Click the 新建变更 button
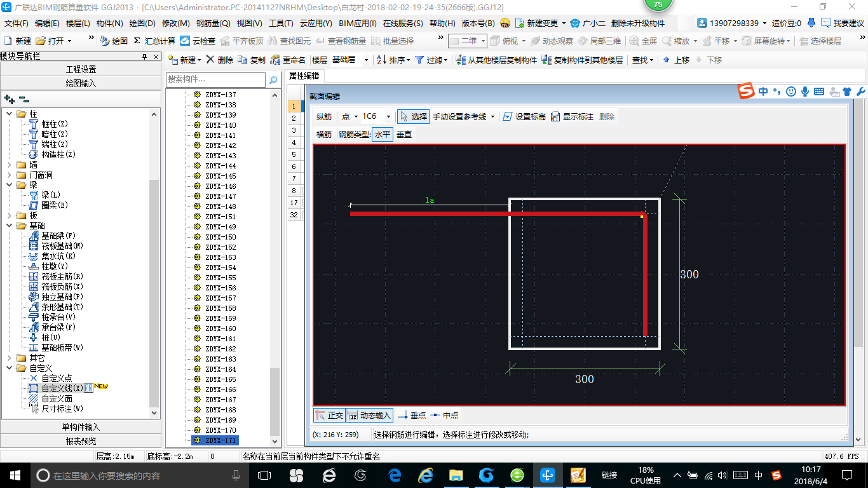The width and height of the screenshot is (868, 488). click(x=538, y=23)
